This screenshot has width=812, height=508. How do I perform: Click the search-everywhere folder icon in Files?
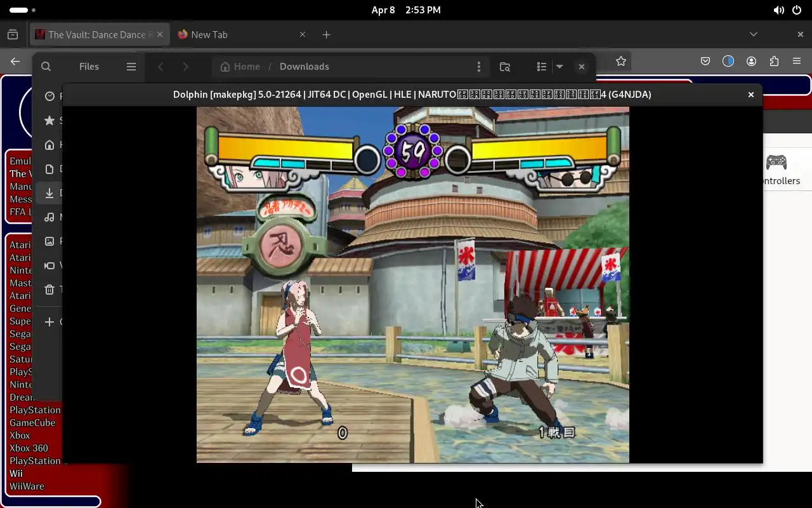tap(505, 67)
